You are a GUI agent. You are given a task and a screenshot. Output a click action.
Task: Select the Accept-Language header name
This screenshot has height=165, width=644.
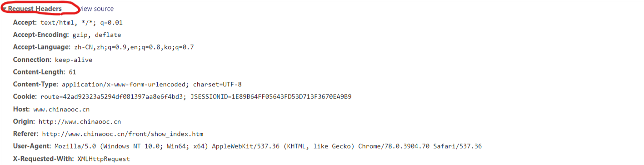pos(42,47)
